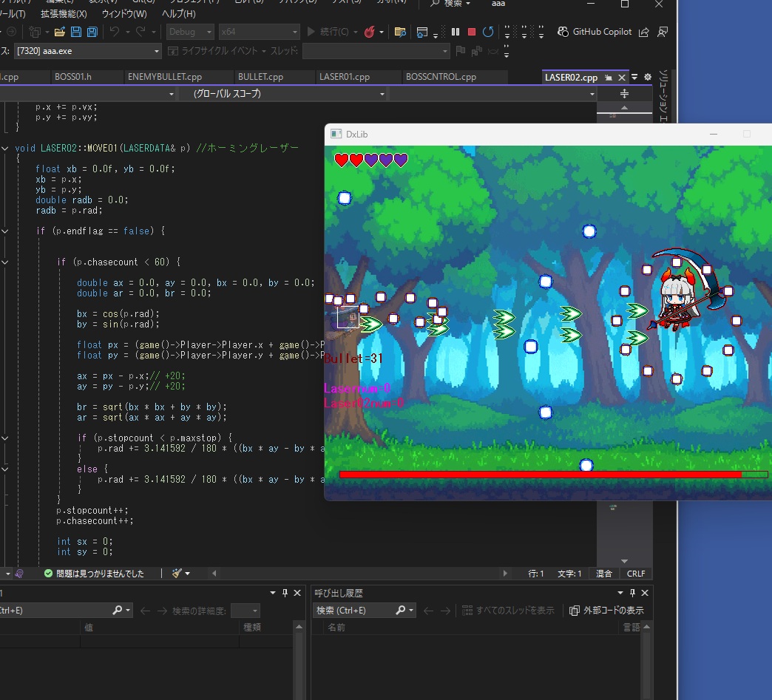The height and width of the screenshot is (700, 772).
Task: Click the editor vertical scrollbar down arrow
Action: (624, 561)
